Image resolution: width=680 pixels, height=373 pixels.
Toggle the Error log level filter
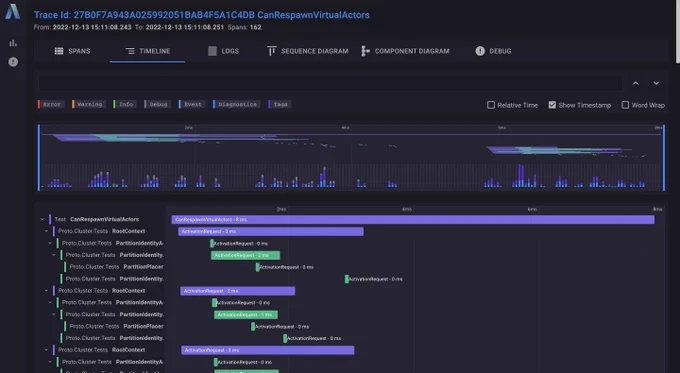pos(51,104)
